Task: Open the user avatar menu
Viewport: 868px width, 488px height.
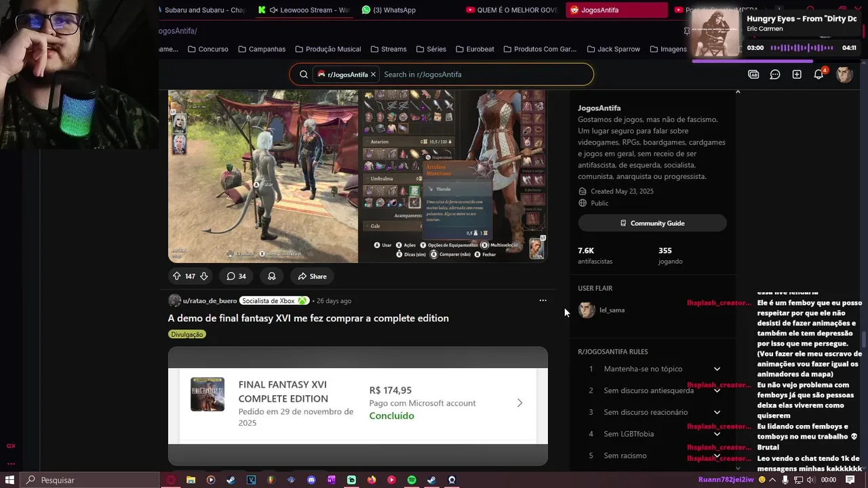Action: (844, 75)
